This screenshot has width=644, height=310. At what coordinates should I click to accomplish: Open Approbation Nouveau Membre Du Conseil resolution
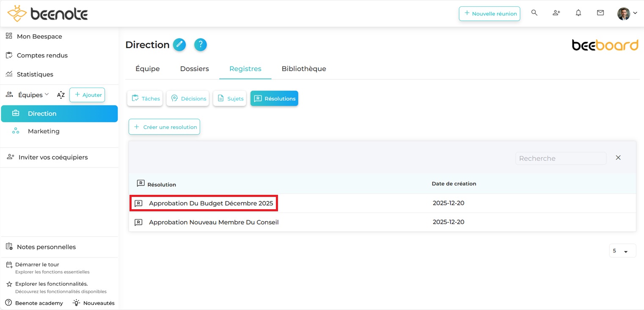(x=214, y=222)
